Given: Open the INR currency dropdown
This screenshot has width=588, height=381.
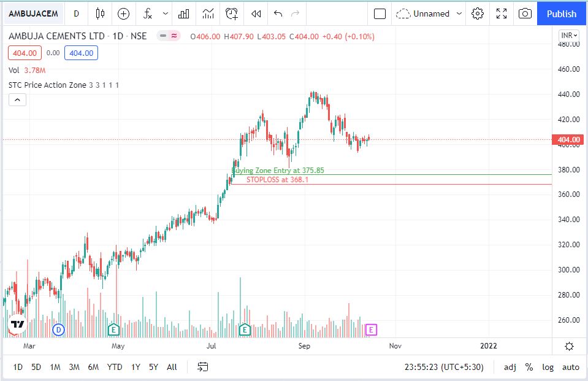Looking at the screenshot, I should point(569,36).
